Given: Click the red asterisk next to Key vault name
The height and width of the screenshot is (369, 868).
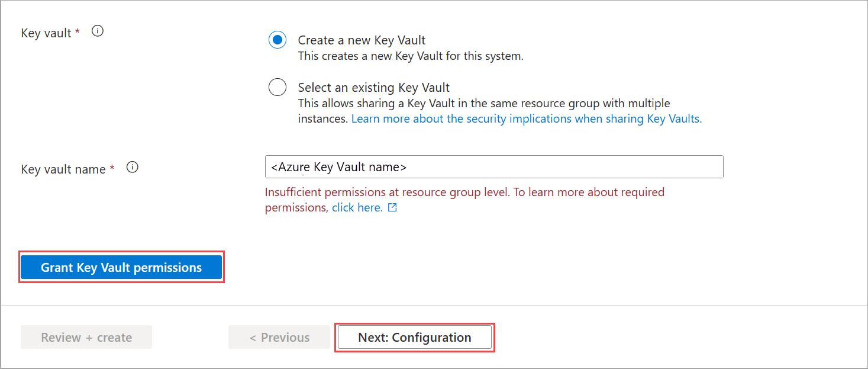Looking at the screenshot, I should [112, 168].
